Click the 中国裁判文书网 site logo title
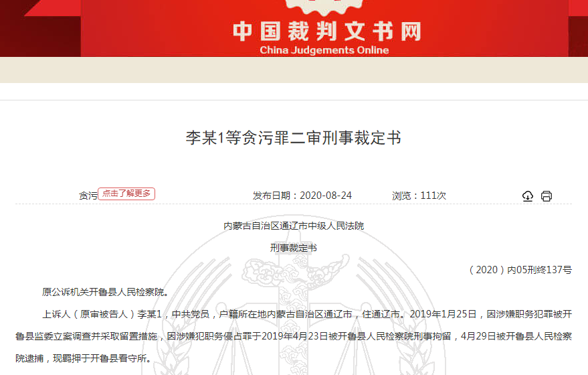Screen dimensions: 588x375 326,31
